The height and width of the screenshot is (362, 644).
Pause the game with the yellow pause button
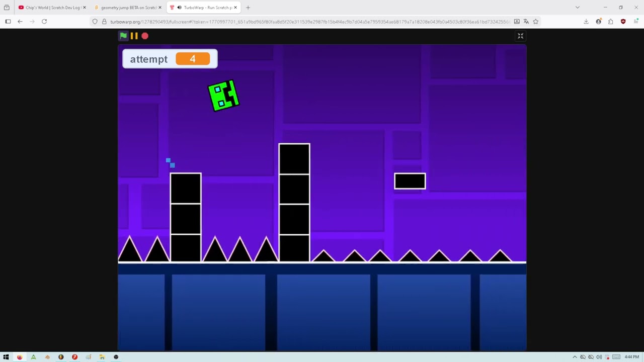134,36
